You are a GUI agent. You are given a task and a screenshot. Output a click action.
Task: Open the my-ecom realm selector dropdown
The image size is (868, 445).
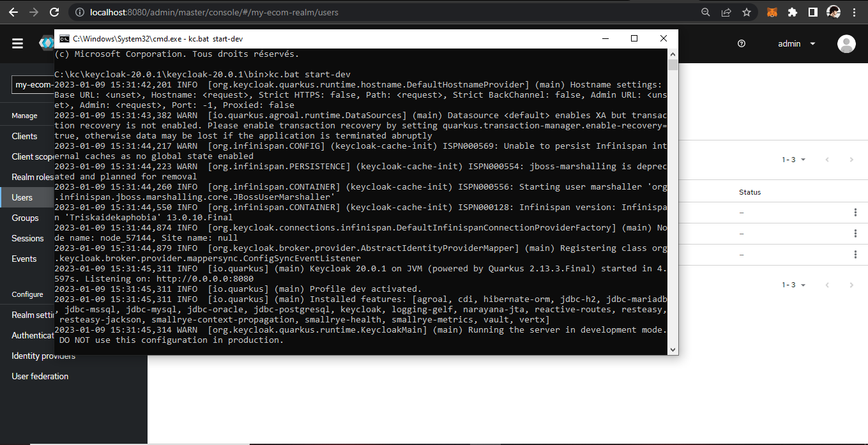(x=33, y=84)
